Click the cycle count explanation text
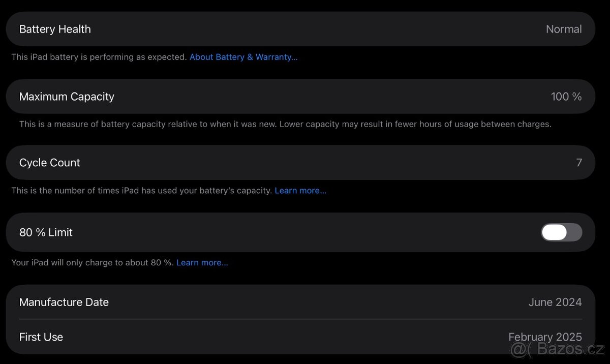610x364 pixels. pos(141,191)
